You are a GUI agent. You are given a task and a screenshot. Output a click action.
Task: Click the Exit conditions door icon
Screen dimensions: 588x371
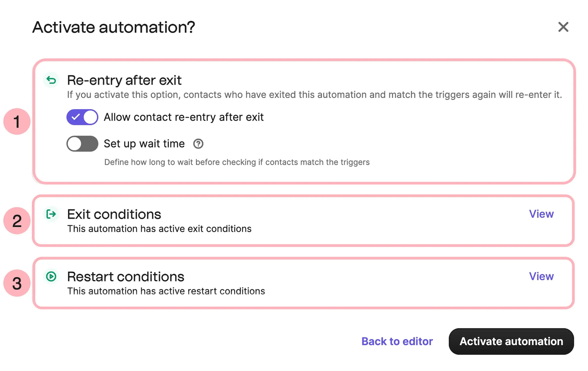[x=51, y=214]
